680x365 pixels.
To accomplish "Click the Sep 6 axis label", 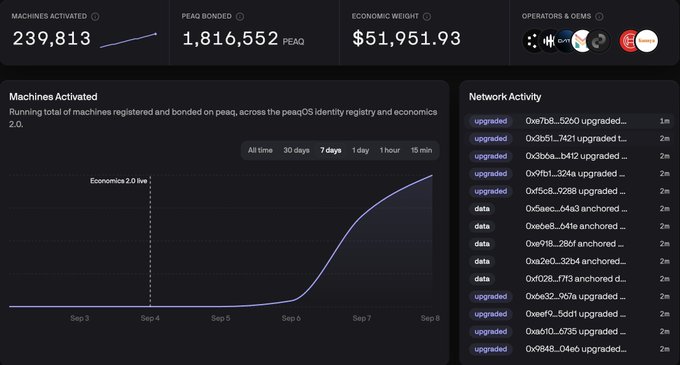I will click(291, 318).
